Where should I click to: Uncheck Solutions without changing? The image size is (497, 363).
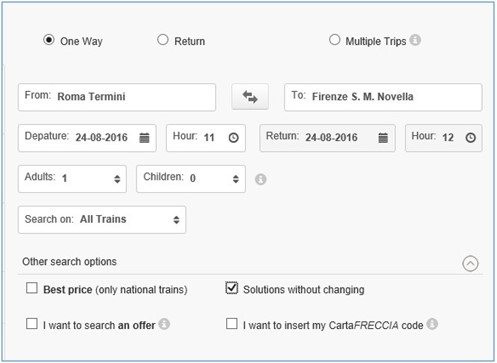232,288
